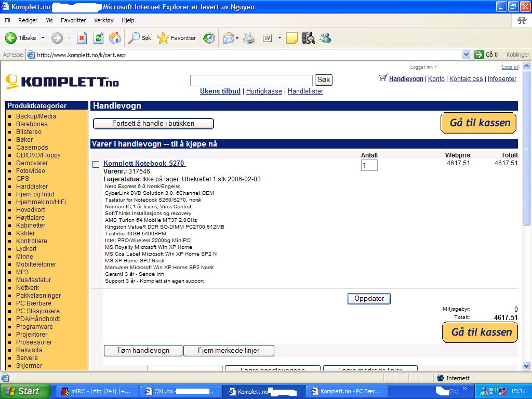This screenshot has width=532, height=399.
Task: Open the Harddisker category
Action: coord(32,187)
